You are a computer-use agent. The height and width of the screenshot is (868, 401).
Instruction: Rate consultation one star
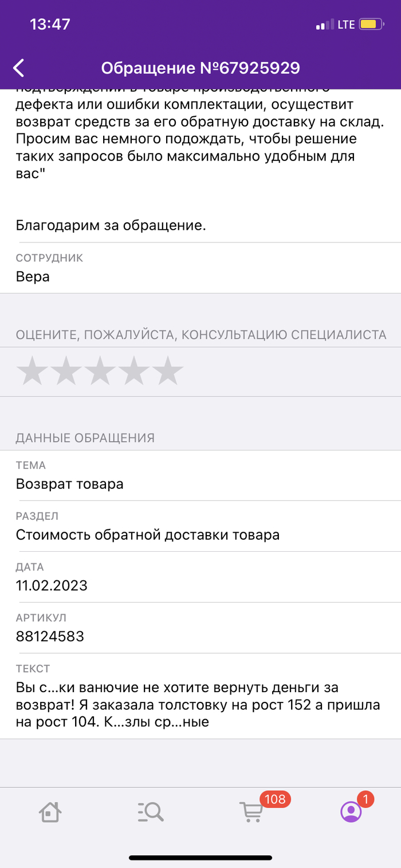32,371
